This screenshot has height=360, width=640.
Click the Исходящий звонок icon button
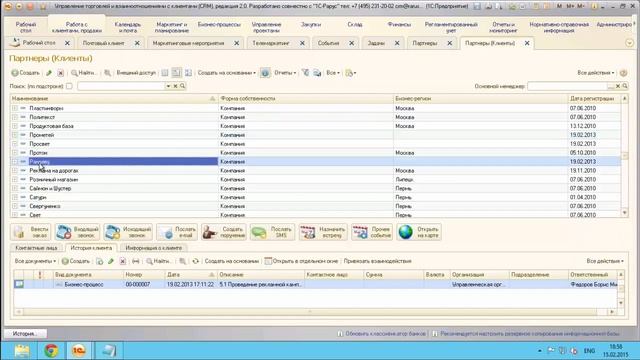click(128, 232)
